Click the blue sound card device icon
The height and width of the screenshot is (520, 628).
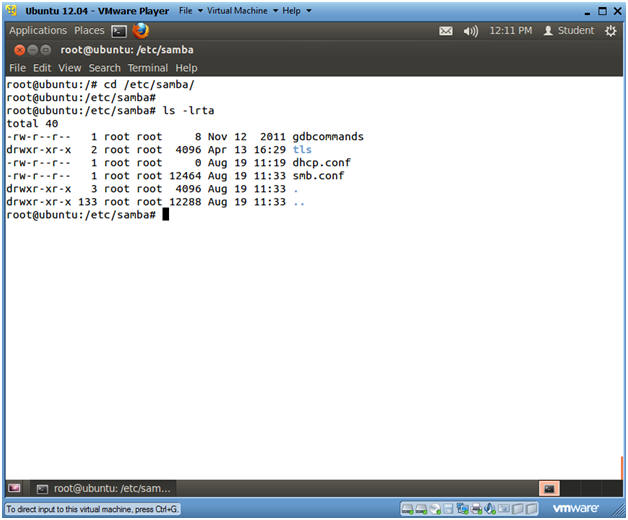click(490, 509)
